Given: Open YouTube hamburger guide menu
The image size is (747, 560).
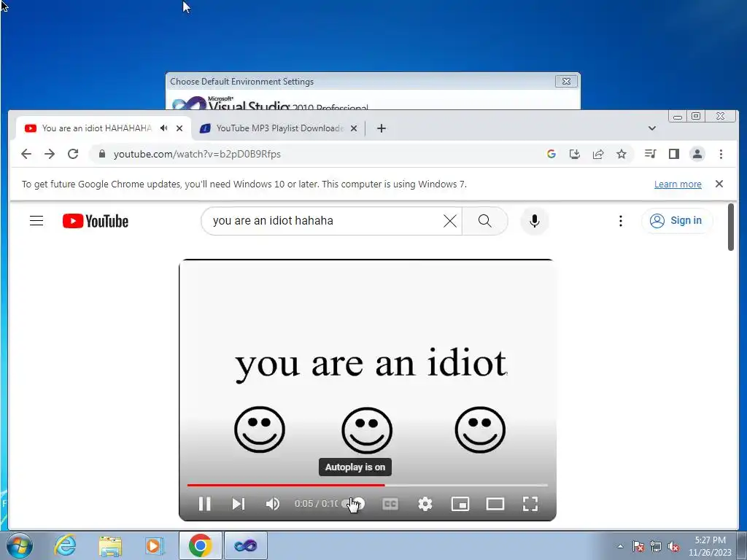Looking at the screenshot, I should tap(36, 221).
